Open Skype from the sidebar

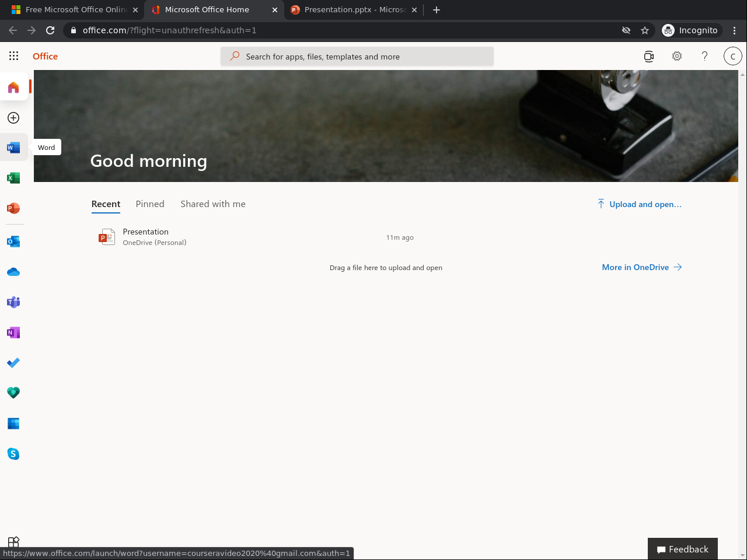point(13,454)
